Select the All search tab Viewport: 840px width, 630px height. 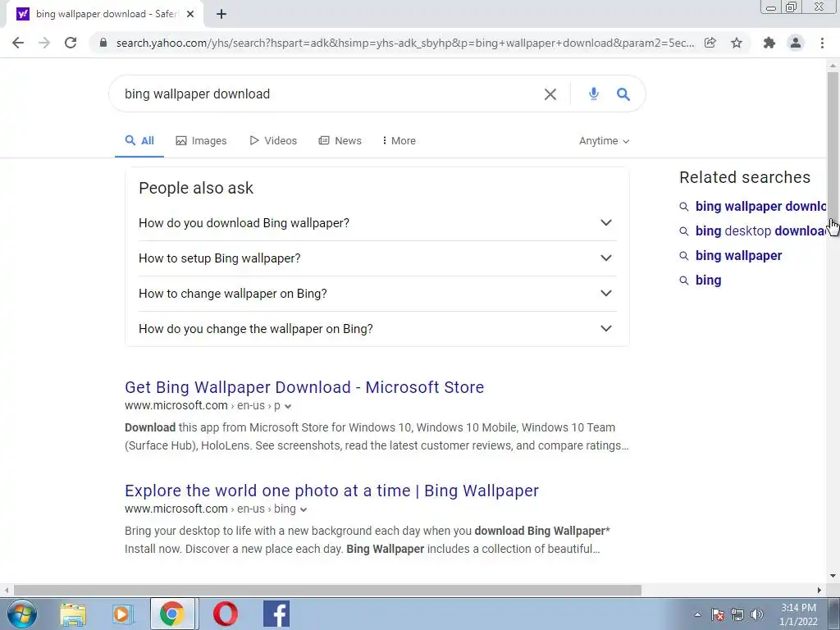click(x=139, y=141)
